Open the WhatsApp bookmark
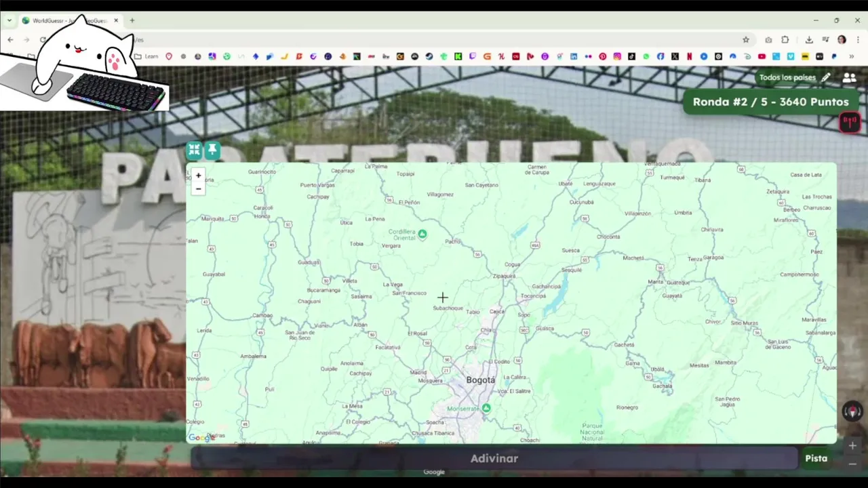The width and height of the screenshot is (868, 488). pos(646,56)
